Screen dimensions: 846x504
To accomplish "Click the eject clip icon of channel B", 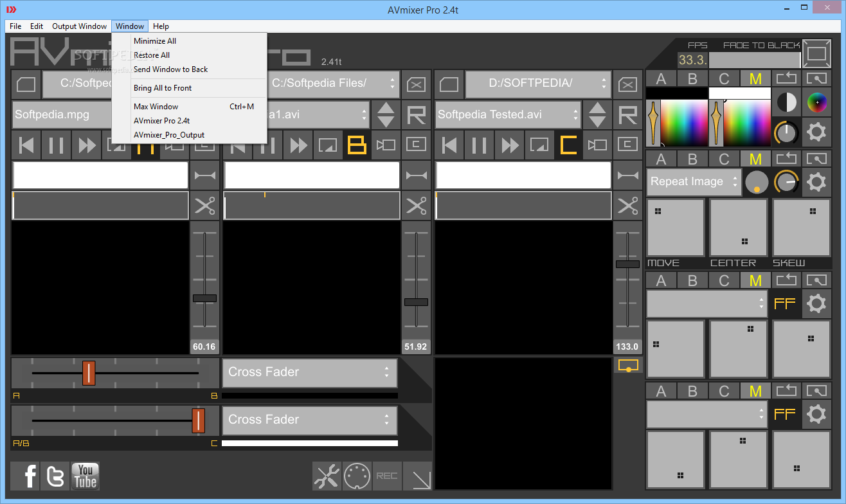I will click(x=417, y=85).
